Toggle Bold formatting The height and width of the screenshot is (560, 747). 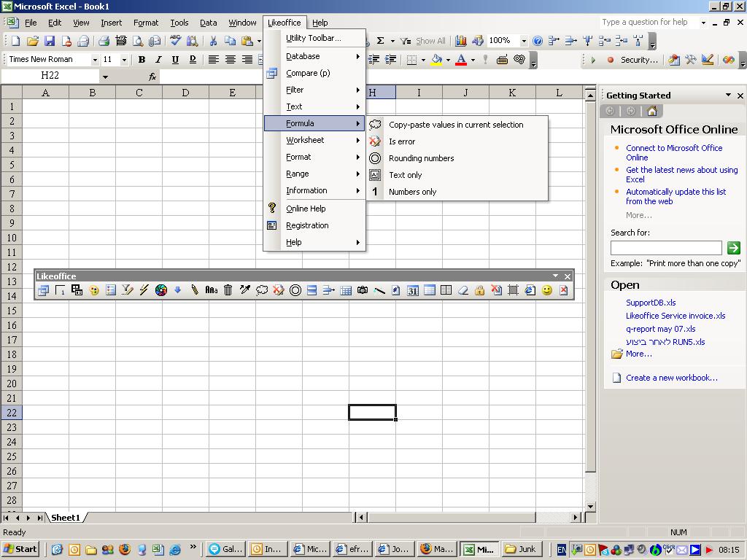coord(142,60)
